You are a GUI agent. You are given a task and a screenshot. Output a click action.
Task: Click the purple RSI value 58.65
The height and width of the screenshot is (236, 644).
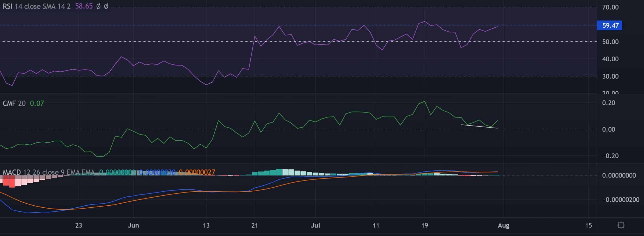click(x=84, y=6)
